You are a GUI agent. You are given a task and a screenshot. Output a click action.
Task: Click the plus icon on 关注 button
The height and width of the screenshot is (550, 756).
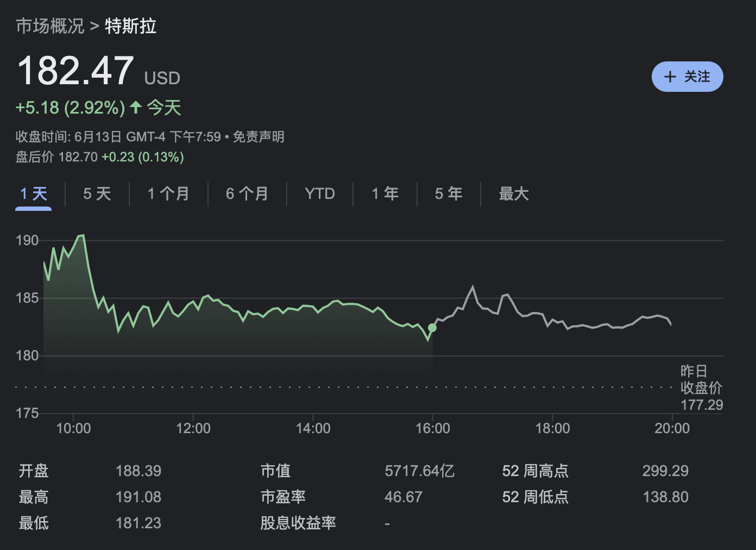[x=670, y=77]
